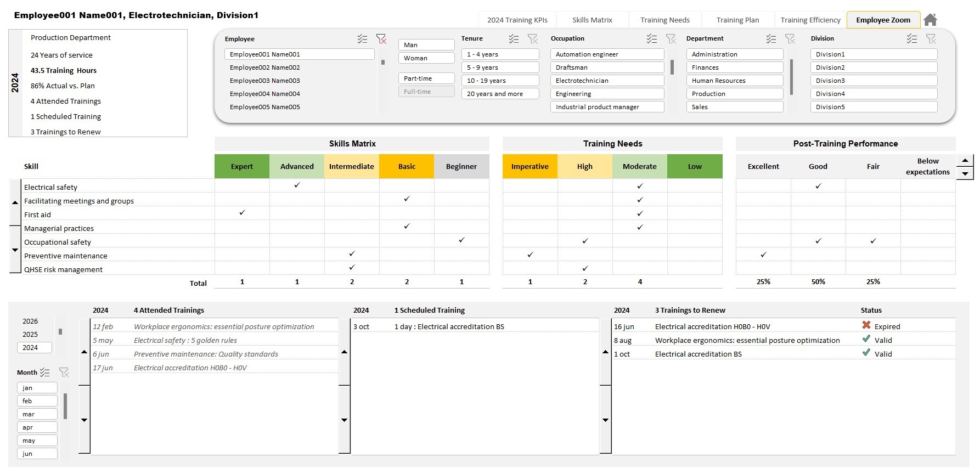The image size is (980, 474).
Task: Filter by Man gender option
Action: (x=426, y=45)
